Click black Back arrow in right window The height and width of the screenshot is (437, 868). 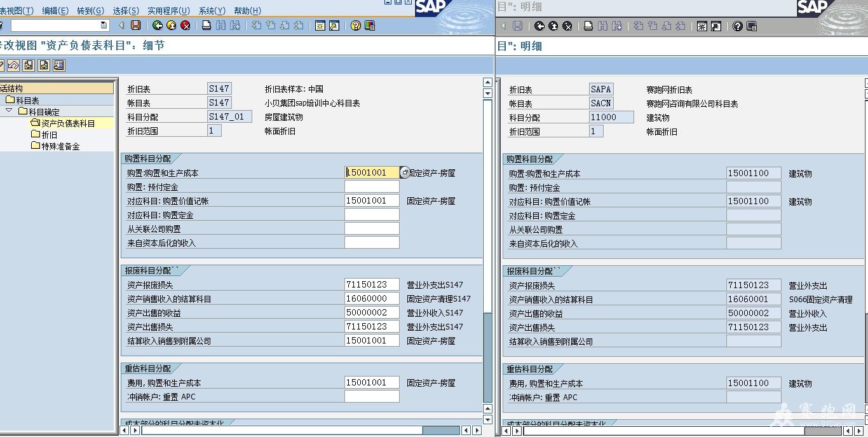539,26
